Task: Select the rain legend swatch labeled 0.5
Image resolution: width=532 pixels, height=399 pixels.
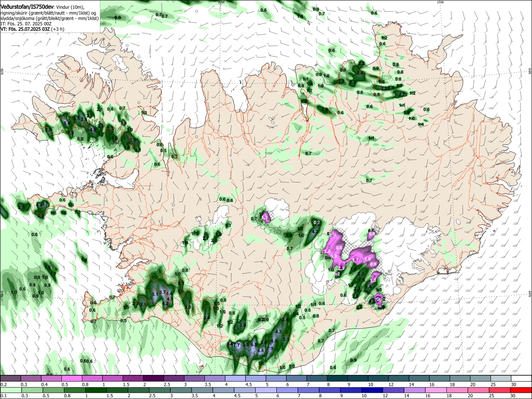Action: (53, 390)
